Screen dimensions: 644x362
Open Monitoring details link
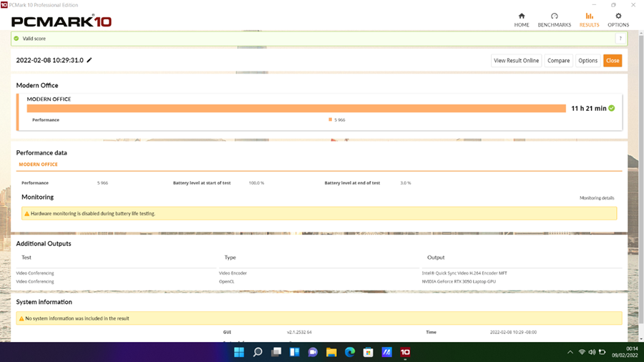596,197
